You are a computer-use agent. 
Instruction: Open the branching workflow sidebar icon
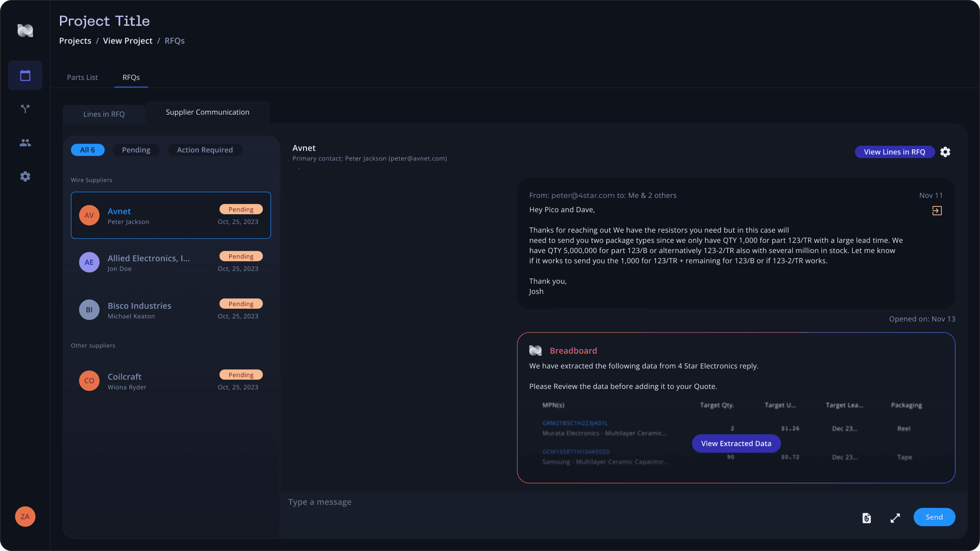coord(25,109)
